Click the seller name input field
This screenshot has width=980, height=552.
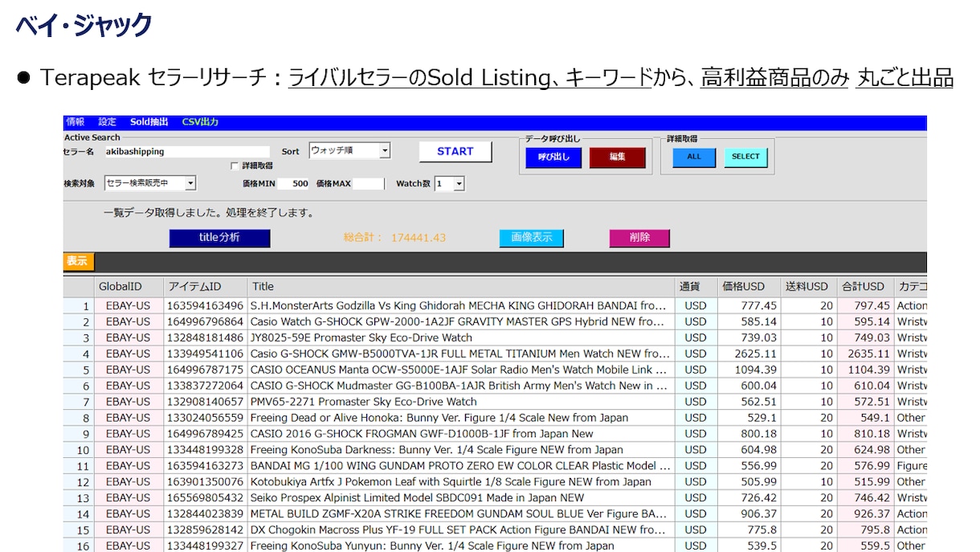click(x=186, y=151)
